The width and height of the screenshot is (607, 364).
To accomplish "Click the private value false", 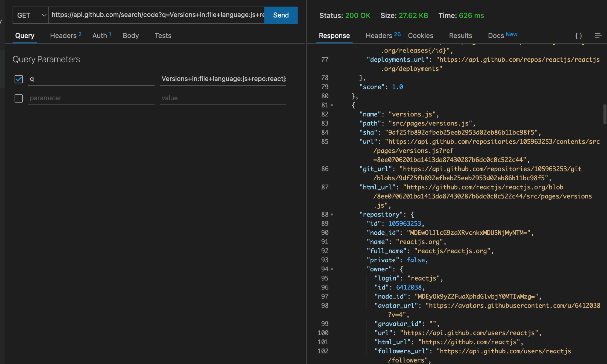I will 416,260.
